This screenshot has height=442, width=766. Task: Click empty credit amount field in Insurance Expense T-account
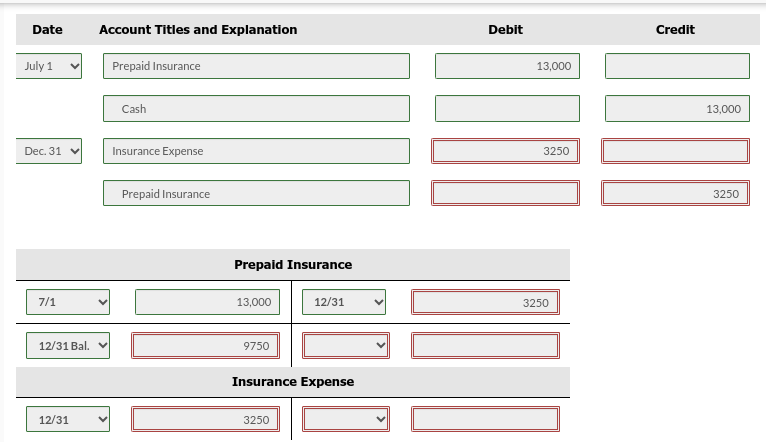click(486, 419)
